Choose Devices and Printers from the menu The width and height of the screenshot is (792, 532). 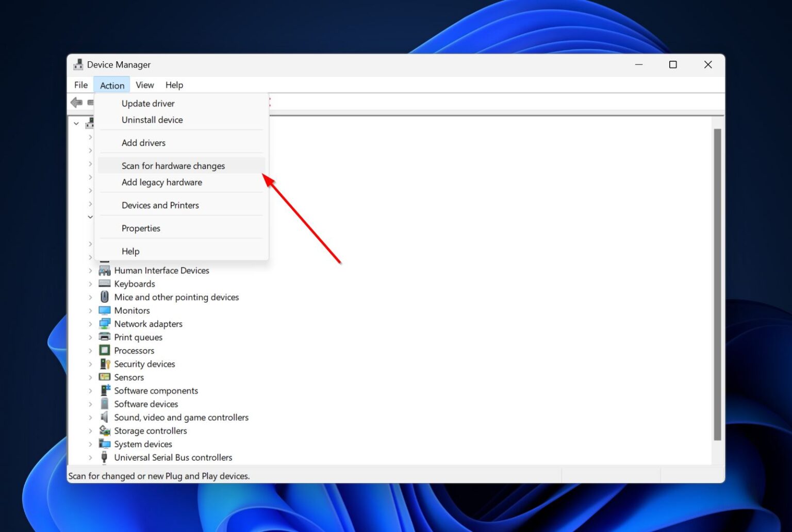point(160,205)
